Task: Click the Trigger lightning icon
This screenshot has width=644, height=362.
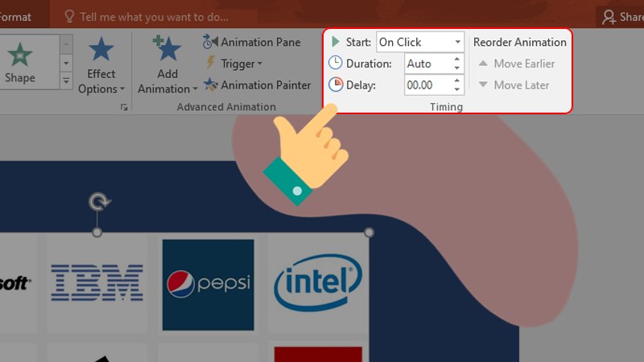Action: pyautogui.click(x=211, y=64)
